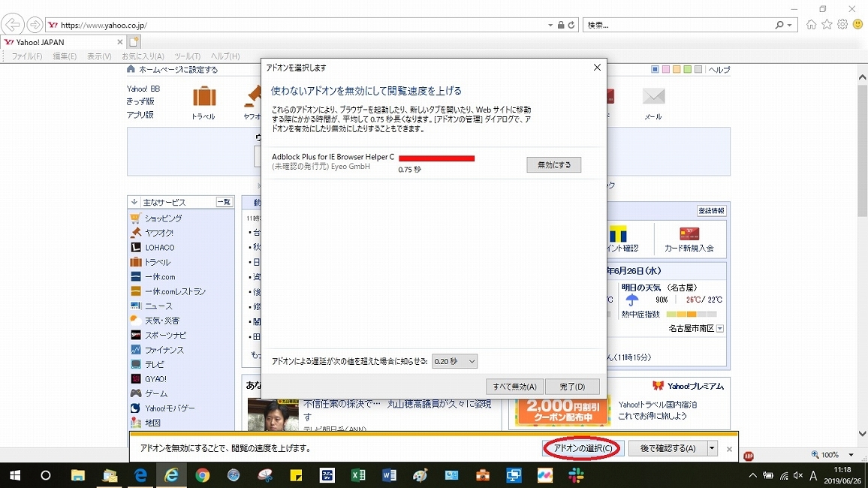This screenshot has width=868, height=488.
Task: Open the 0.20 秒 delay threshold dropdown
Action: pyautogui.click(x=454, y=361)
